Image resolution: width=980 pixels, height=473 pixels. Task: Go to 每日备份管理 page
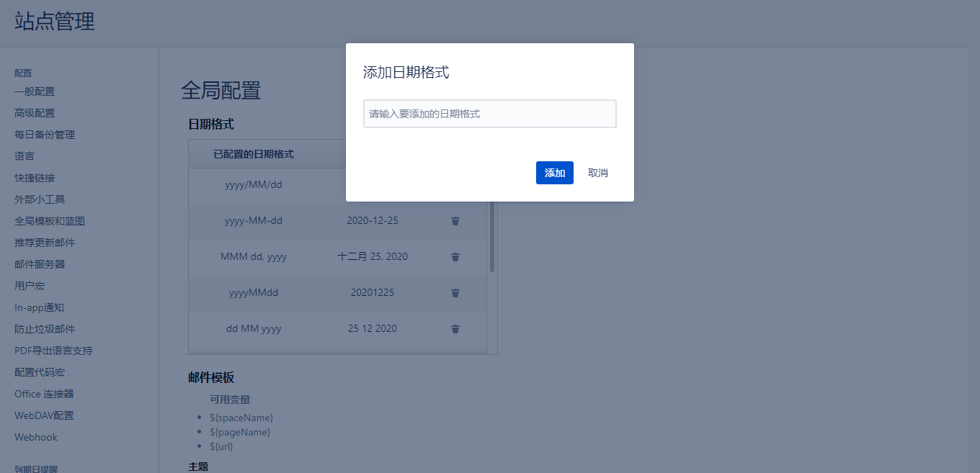click(45, 135)
